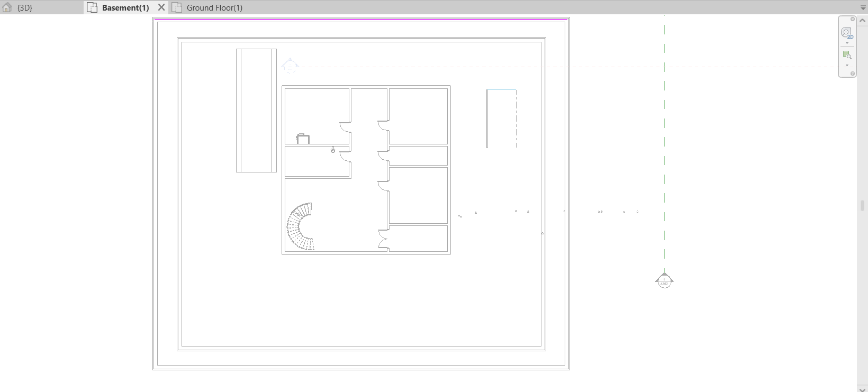The height and width of the screenshot is (392, 868).
Task: Open the Ground Floor(1) view tab
Action: point(214,7)
